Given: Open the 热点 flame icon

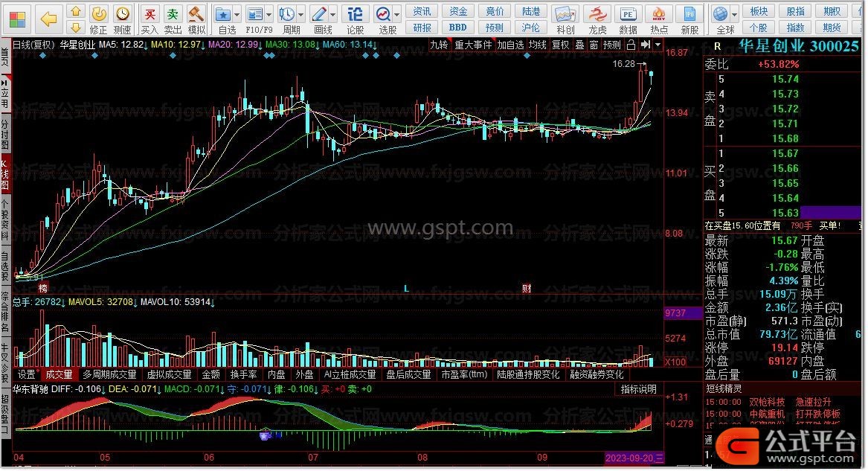Looking at the screenshot, I should pyautogui.click(x=659, y=20).
